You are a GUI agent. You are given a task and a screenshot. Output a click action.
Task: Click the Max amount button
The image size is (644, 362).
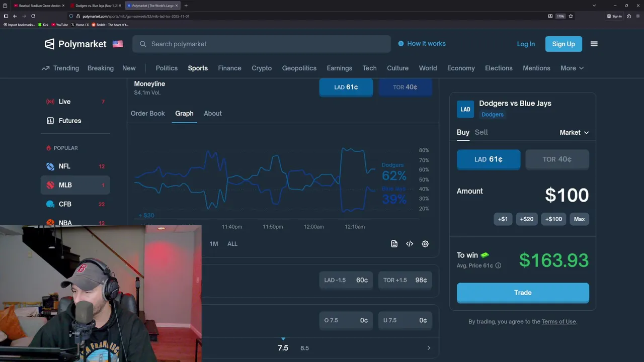click(580, 219)
